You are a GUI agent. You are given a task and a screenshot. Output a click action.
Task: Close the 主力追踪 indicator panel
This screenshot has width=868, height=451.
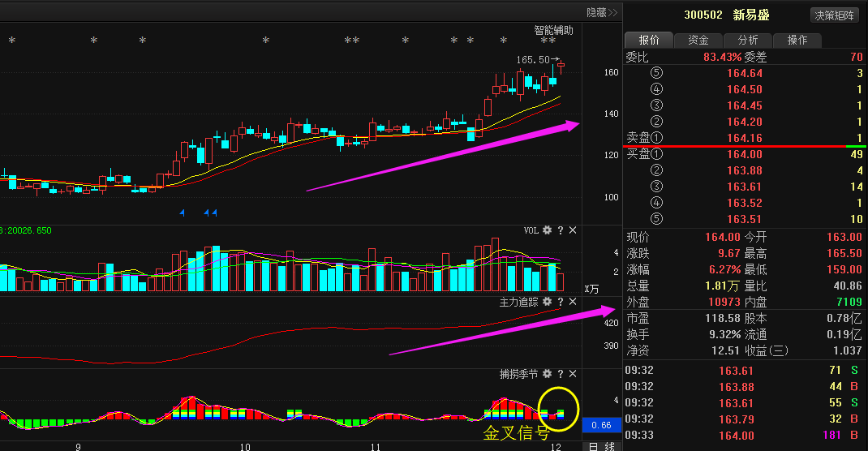click(x=573, y=302)
